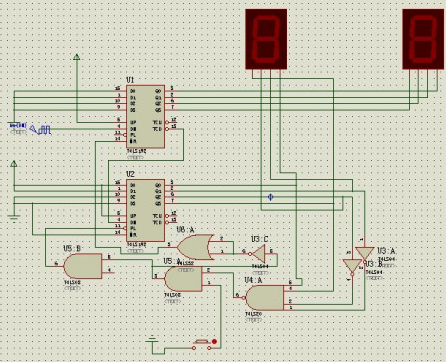Select the blue clock generator symbol
446x362 pixels.
click(41, 129)
